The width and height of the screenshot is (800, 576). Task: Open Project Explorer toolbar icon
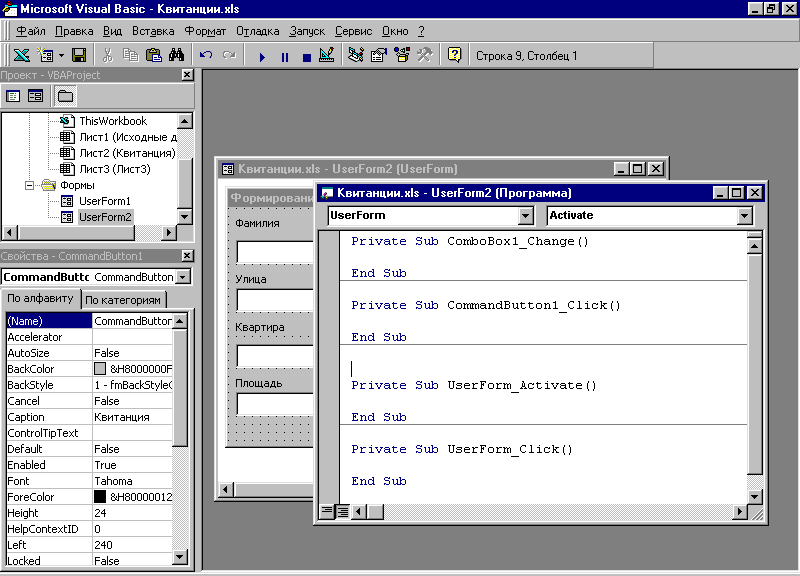click(x=356, y=55)
